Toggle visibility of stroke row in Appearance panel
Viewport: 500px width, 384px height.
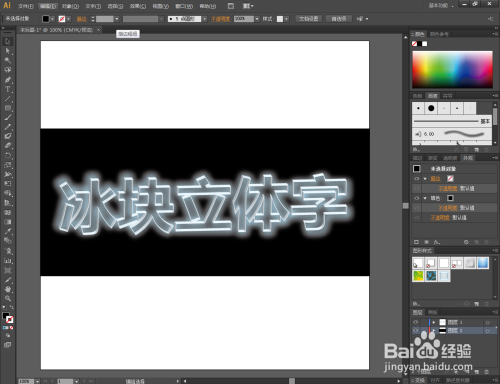coord(417,179)
